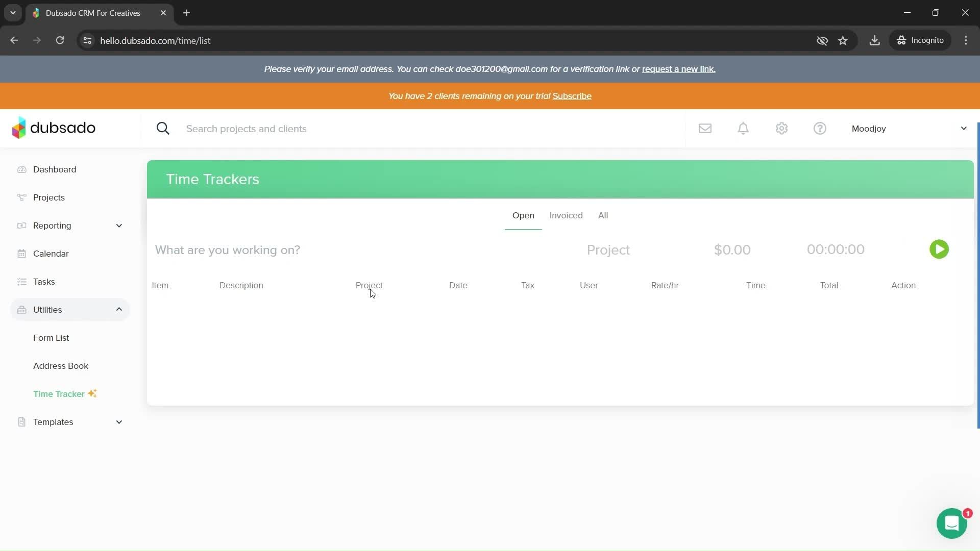
Task: Switch to the All tab
Action: 603,215
